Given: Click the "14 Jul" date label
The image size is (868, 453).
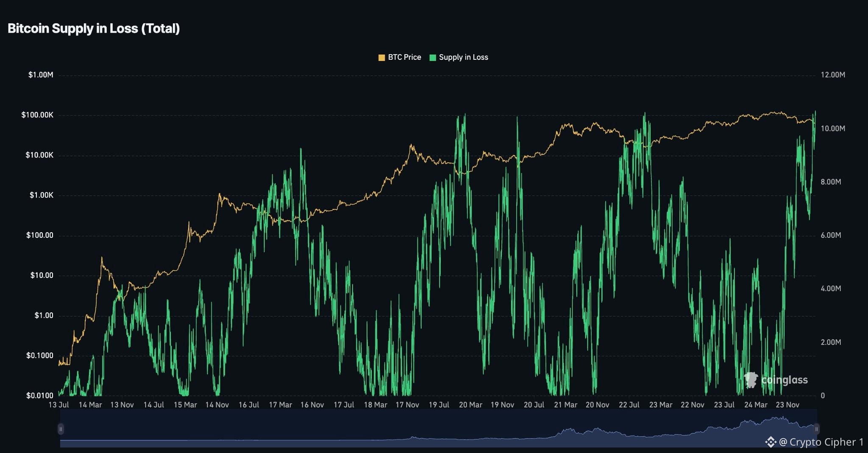Looking at the screenshot, I should click(x=153, y=405).
